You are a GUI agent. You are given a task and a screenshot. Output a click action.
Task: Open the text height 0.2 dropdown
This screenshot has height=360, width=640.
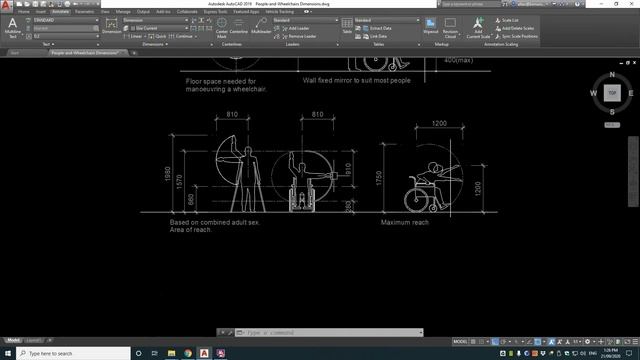pos(65,36)
